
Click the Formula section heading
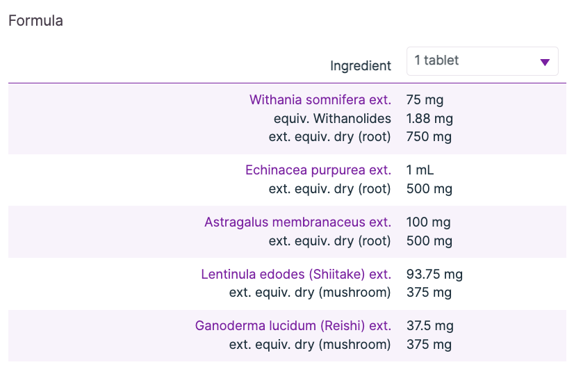click(x=35, y=21)
